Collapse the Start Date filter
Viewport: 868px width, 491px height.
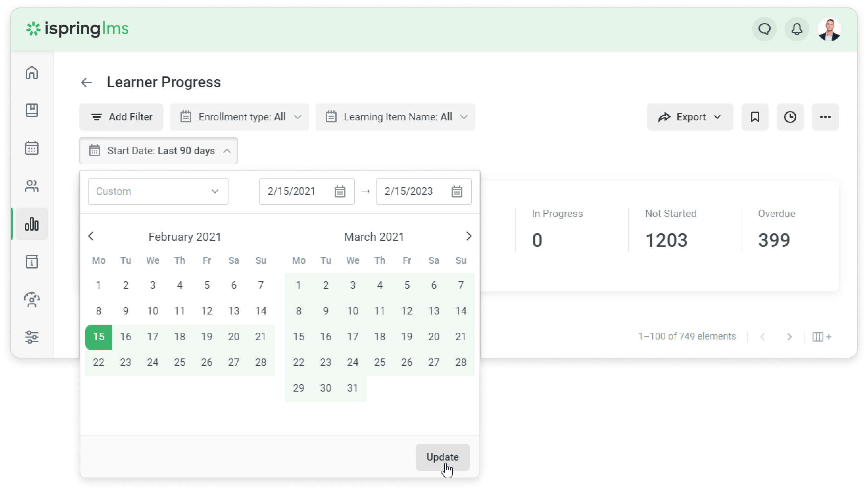[x=158, y=151]
